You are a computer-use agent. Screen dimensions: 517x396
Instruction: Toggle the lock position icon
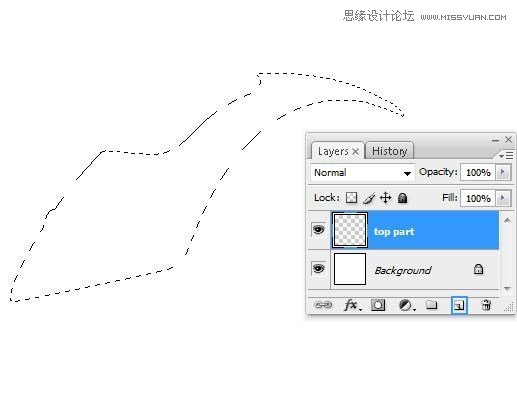385,197
